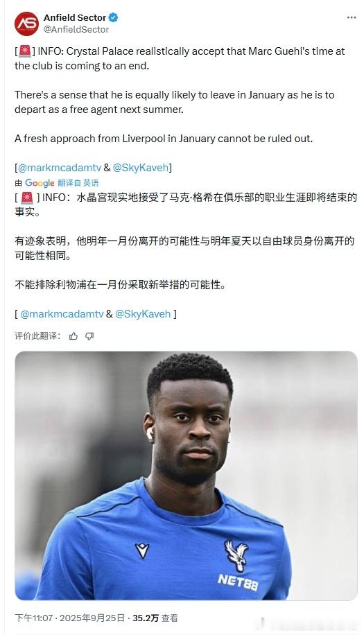The image size is (364, 635).
Task: Click the Anfield Sector display name
Action: point(75,18)
